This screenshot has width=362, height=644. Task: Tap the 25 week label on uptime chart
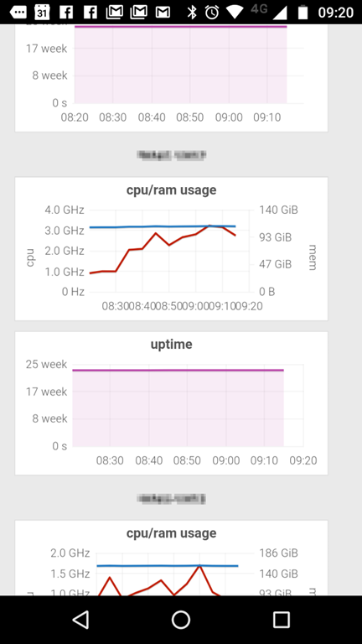pos(46,364)
